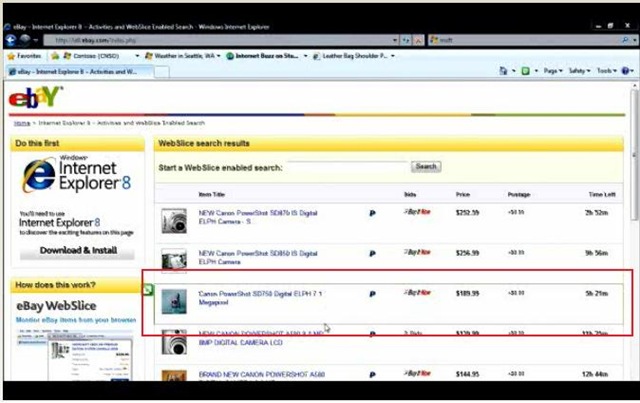The image size is (640, 403).
Task: Select the eBay - Internet Explorer 8 tab
Action: (79, 72)
